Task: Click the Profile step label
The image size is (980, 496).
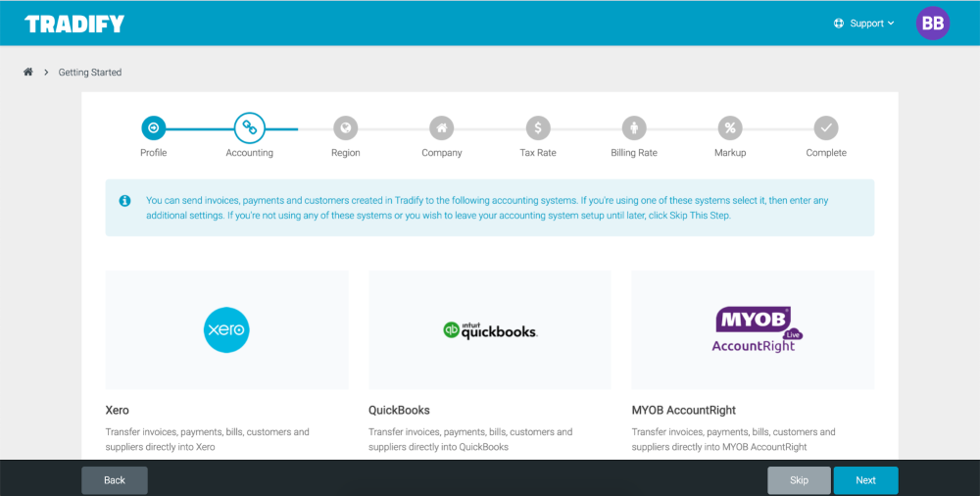Action: pyautogui.click(x=154, y=153)
